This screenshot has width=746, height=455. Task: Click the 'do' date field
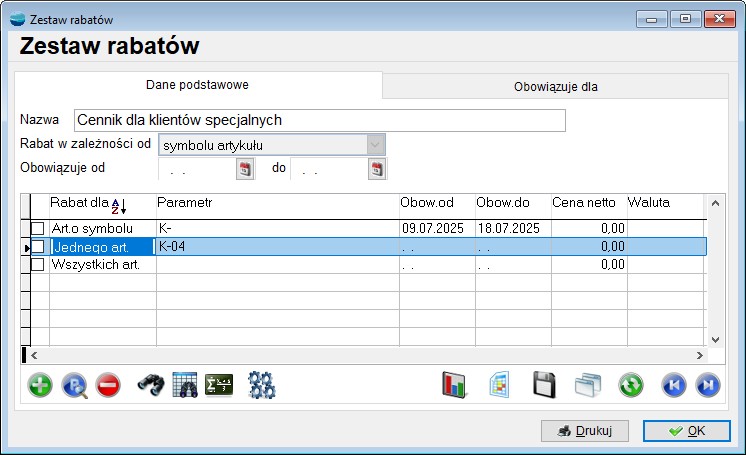(x=329, y=168)
